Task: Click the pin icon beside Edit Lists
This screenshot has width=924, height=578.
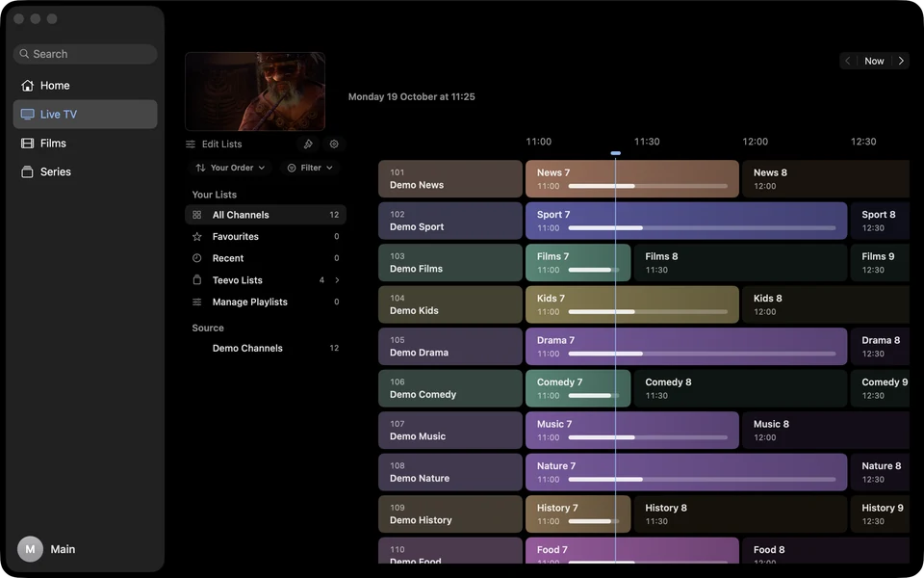Action: click(308, 144)
